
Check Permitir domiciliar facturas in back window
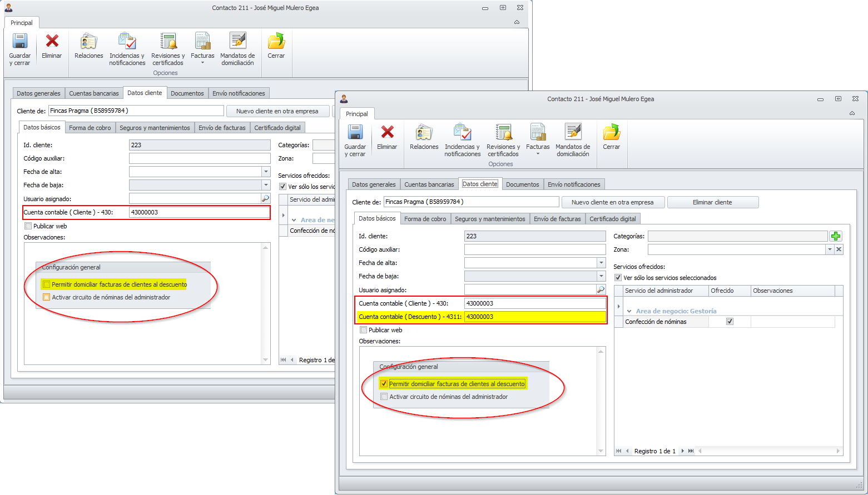[47, 284]
